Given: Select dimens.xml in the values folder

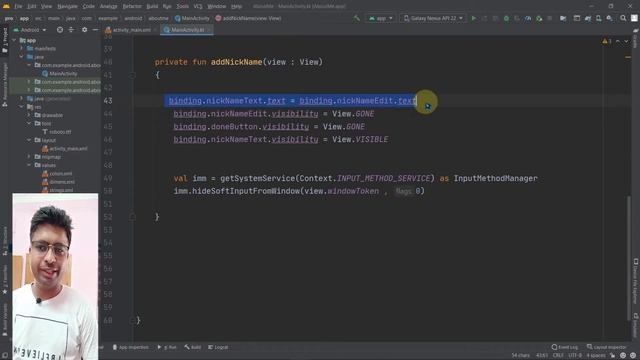Looking at the screenshot, I should (58, 182).
